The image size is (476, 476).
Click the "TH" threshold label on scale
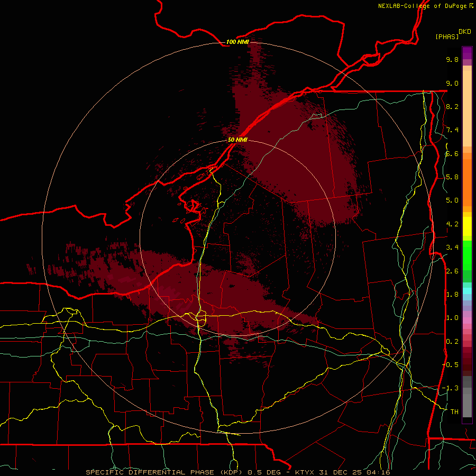click(454, 411)
